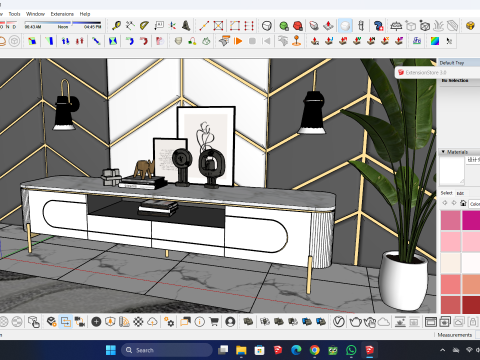Open the Help menu
The height and width of the screenshot is (360, 480).
click(x=85, y=14)
